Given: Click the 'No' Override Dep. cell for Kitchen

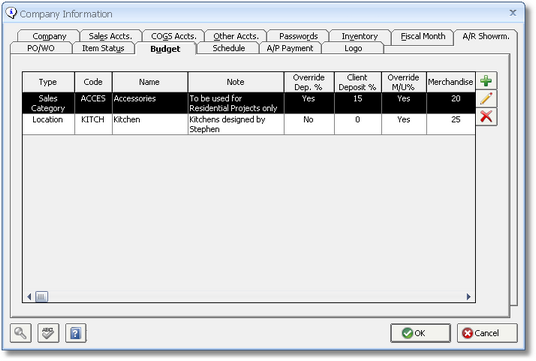Looking at the screenshot, I should coord(309,124).
